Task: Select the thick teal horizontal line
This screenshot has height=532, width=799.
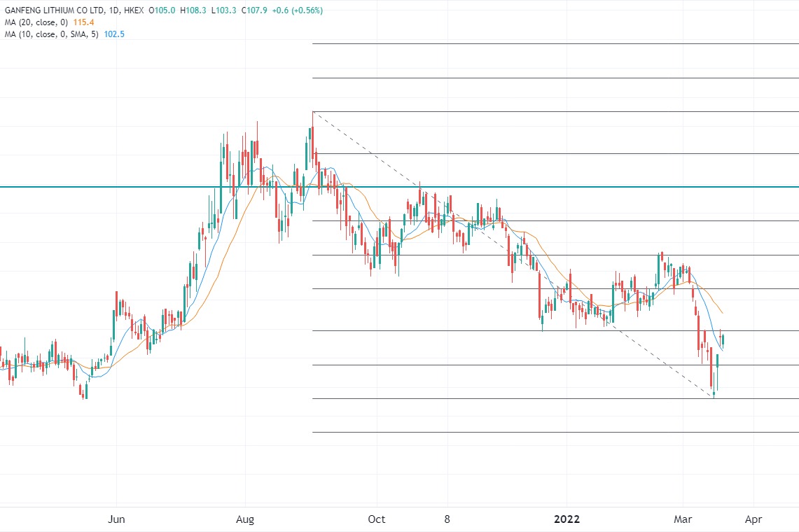Action: point(140,187)
